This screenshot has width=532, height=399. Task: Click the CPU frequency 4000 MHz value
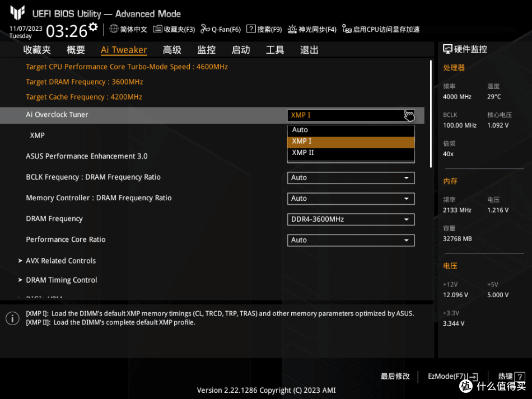point(457,97)
